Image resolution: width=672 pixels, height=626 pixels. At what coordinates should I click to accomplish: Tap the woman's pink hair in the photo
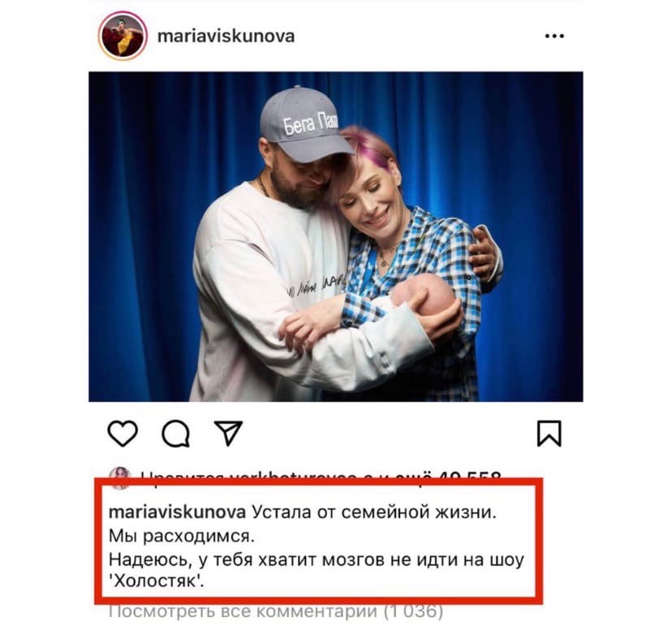click(364, 148)
